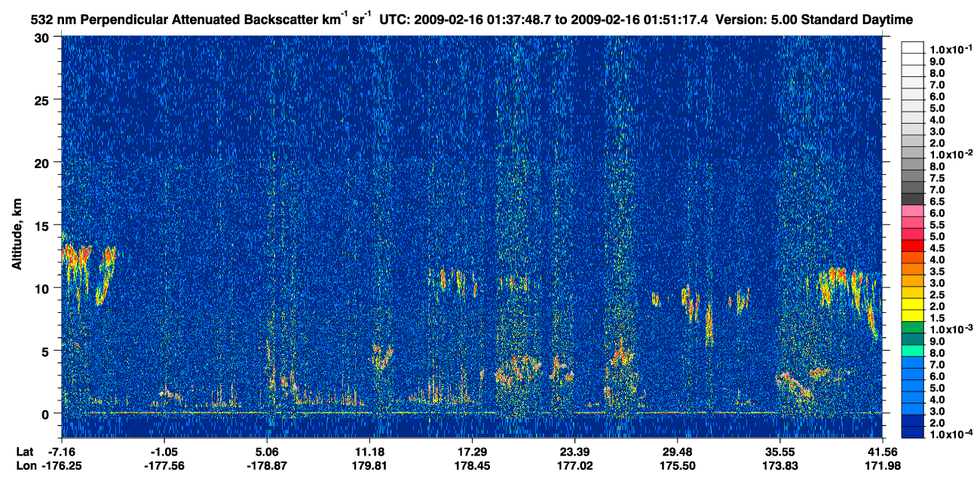Click longitude value -177.56

164,466
